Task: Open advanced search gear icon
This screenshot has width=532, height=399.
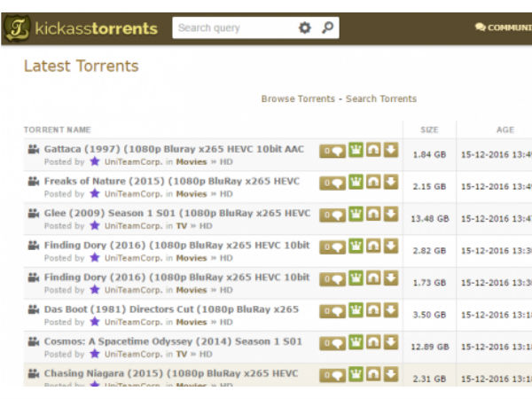Action: coord(305,28)
